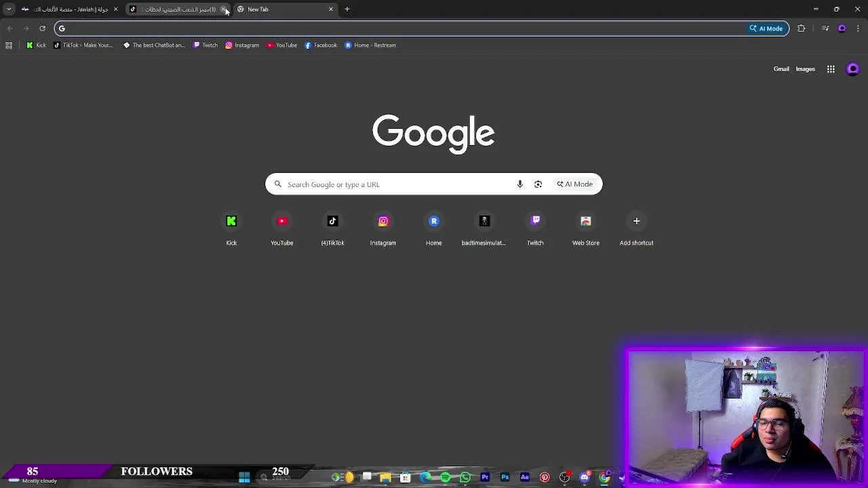
Task: Open the Windows Start menu
Action: coord(244,478)
